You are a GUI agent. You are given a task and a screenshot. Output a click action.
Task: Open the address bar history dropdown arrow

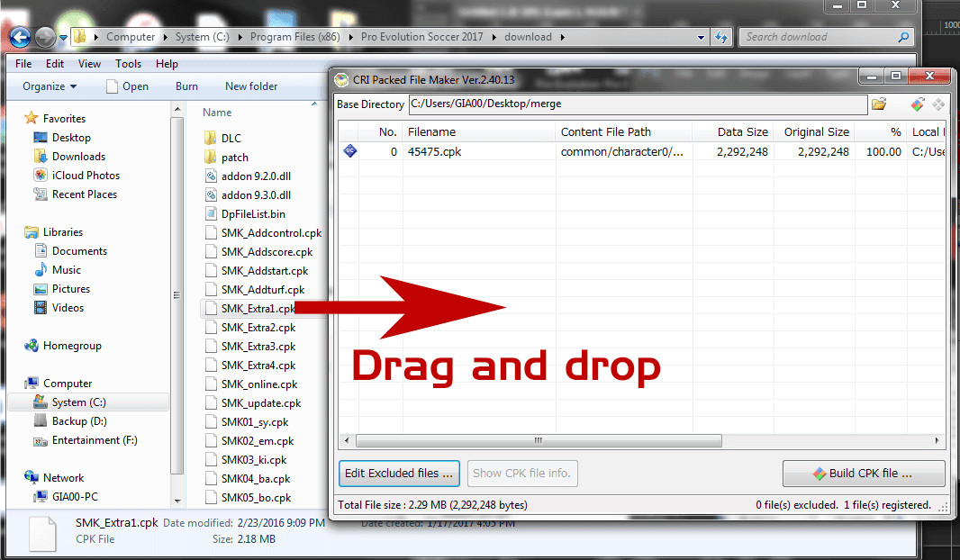click(701, 37)
